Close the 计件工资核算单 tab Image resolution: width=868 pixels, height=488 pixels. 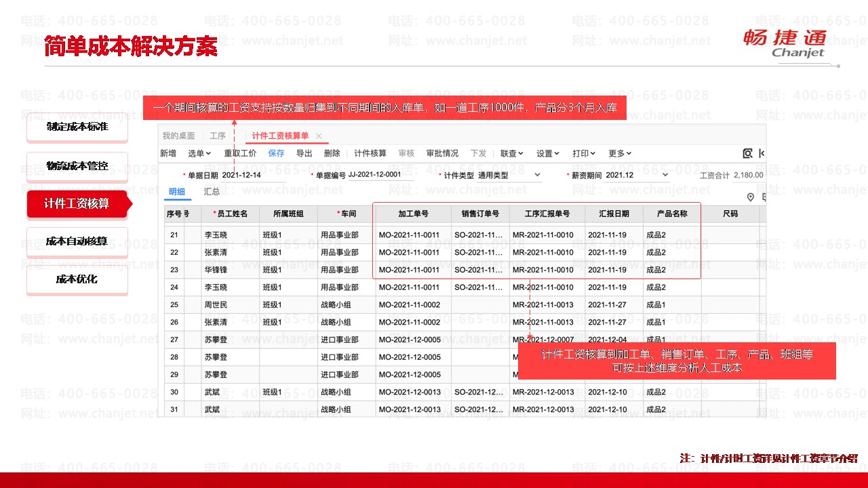[x=319, y=136]
